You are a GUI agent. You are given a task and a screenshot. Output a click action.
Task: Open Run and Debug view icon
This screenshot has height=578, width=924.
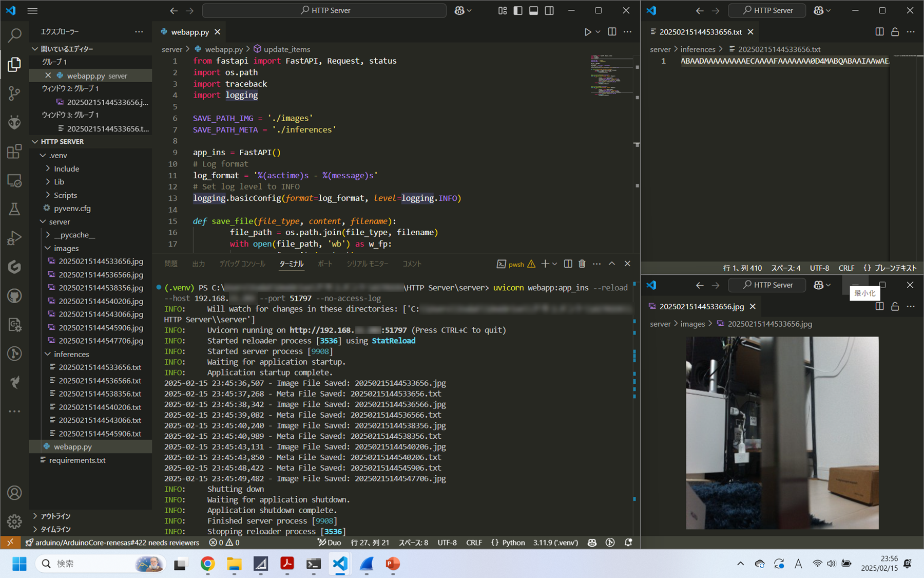14,238
